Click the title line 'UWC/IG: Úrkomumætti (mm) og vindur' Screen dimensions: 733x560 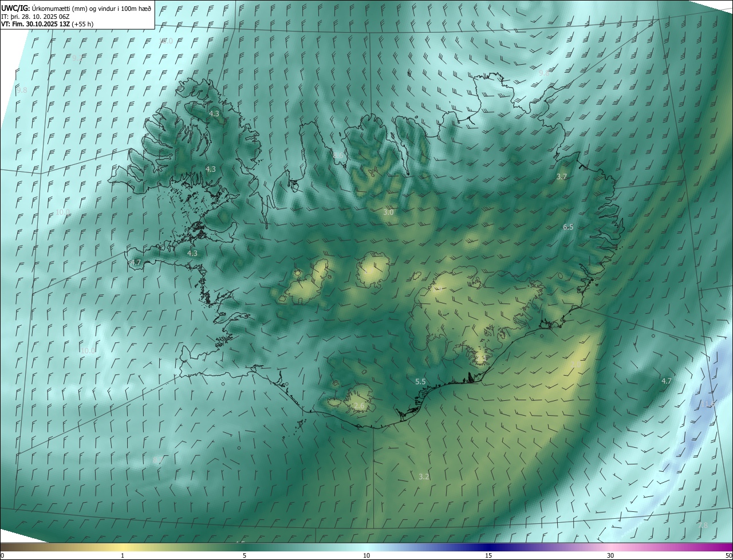[76, 7]
